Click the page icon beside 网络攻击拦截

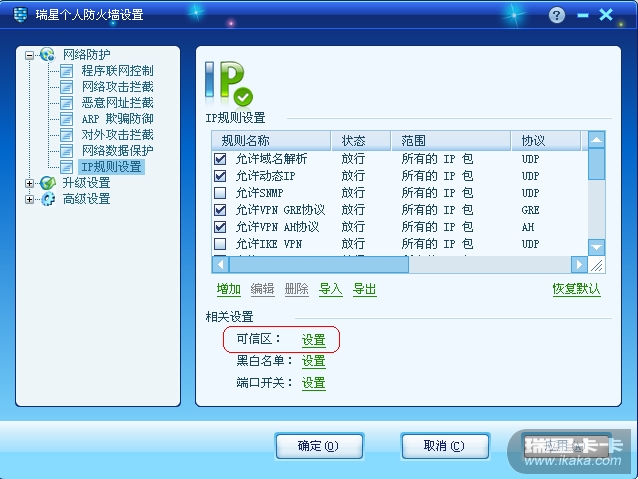point(66,87)
